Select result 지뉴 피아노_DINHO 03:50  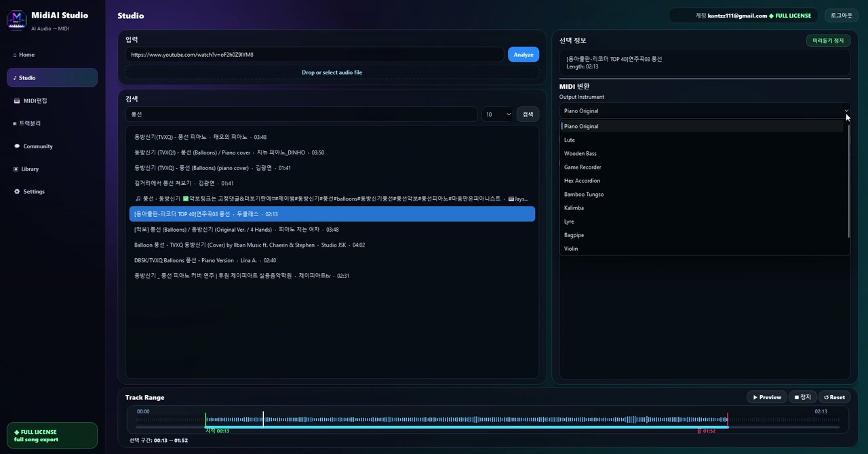click(332, 152)
